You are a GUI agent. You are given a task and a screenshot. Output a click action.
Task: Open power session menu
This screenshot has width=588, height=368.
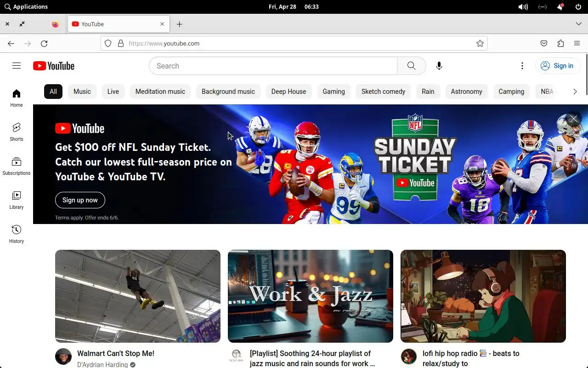click(578, 7)
